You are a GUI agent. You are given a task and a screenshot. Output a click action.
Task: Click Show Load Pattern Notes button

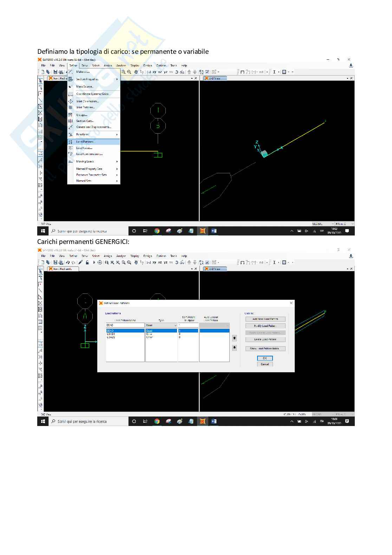(x=265, y=349)
